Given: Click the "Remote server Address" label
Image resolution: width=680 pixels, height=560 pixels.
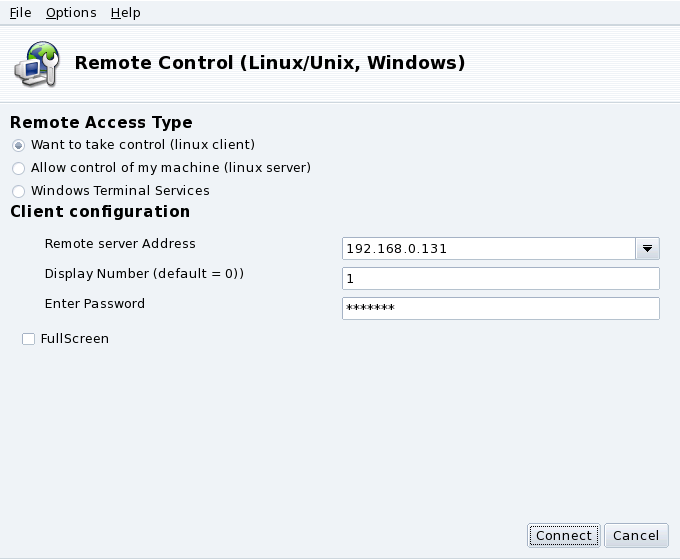Looking at the screenshot, I should 120,243.
